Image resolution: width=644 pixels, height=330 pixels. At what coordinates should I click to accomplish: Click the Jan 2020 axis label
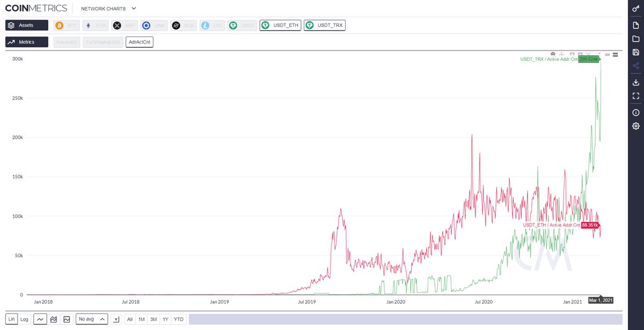click(x=396, y=302)
